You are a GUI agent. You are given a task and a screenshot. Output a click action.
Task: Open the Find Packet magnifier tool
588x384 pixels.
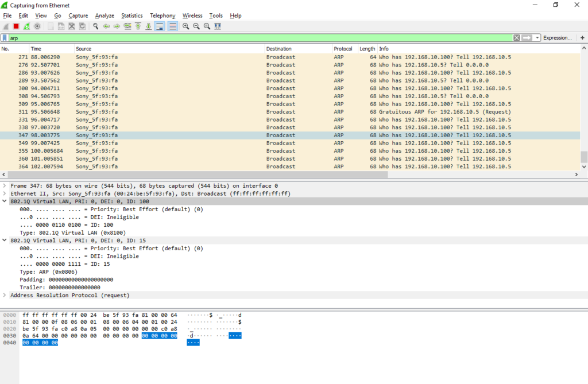(x=95, y=26)
